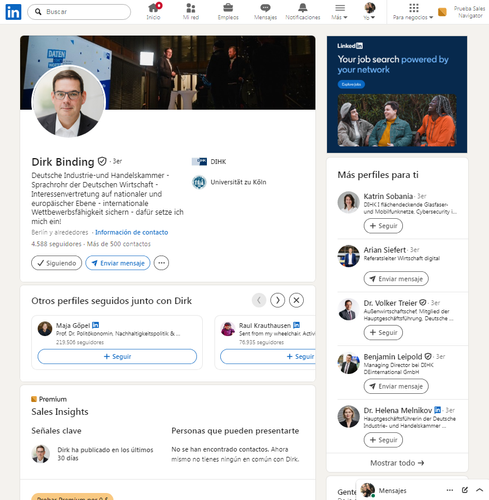Screen dimensions: 489x500
Task: Send message to Benjamin Leipold
Action: pos(396,386)
